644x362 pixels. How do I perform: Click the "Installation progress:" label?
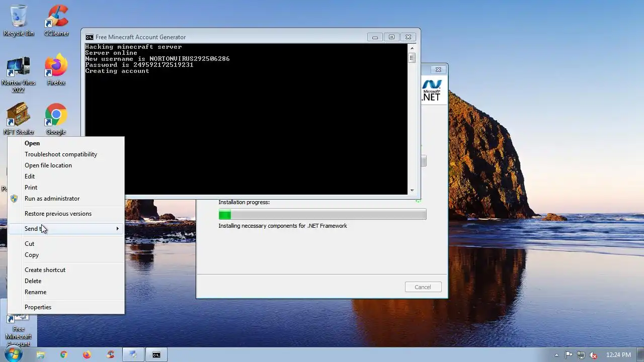[244, 202]
